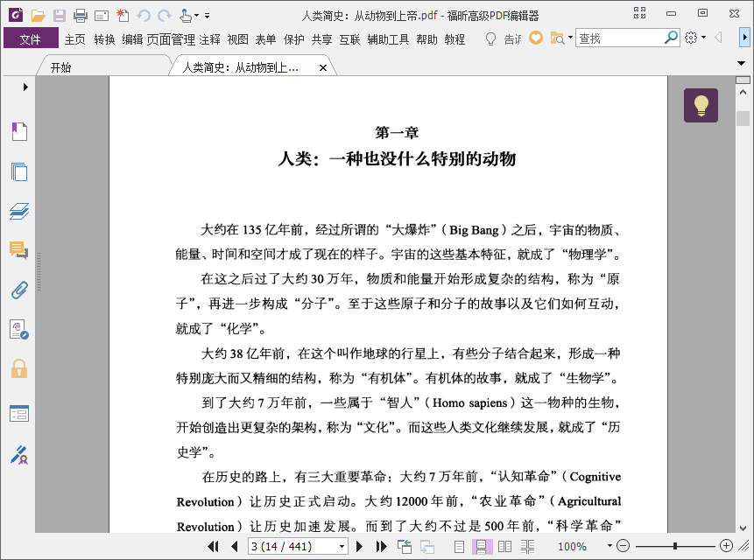Viewport: 754px width, 560px height.
Task: Open the 页面管理 ribbon tab
Action: click(171, 39)
